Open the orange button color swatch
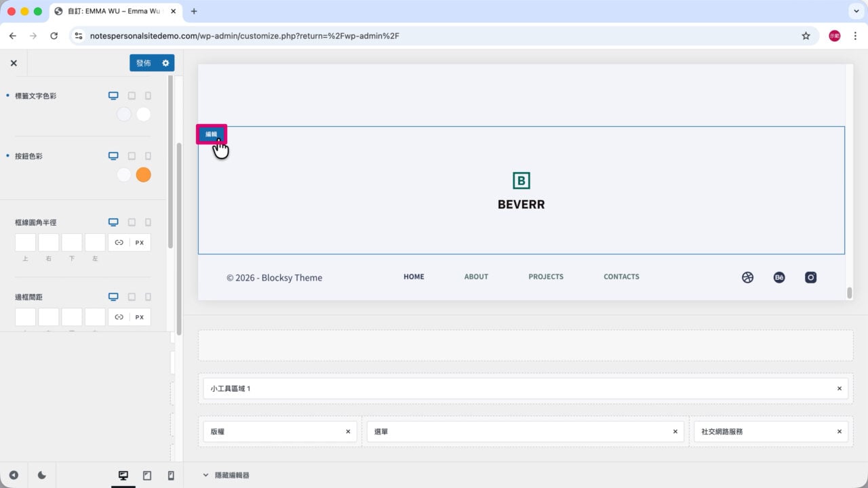868x488 pixels. point(143,175)
